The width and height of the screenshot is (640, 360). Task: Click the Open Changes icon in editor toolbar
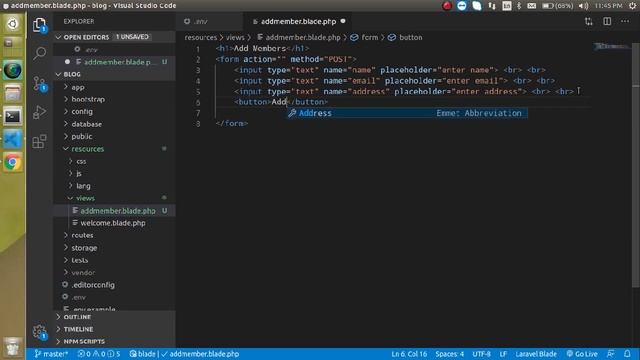pyautogui.click(x=589, y=21)
